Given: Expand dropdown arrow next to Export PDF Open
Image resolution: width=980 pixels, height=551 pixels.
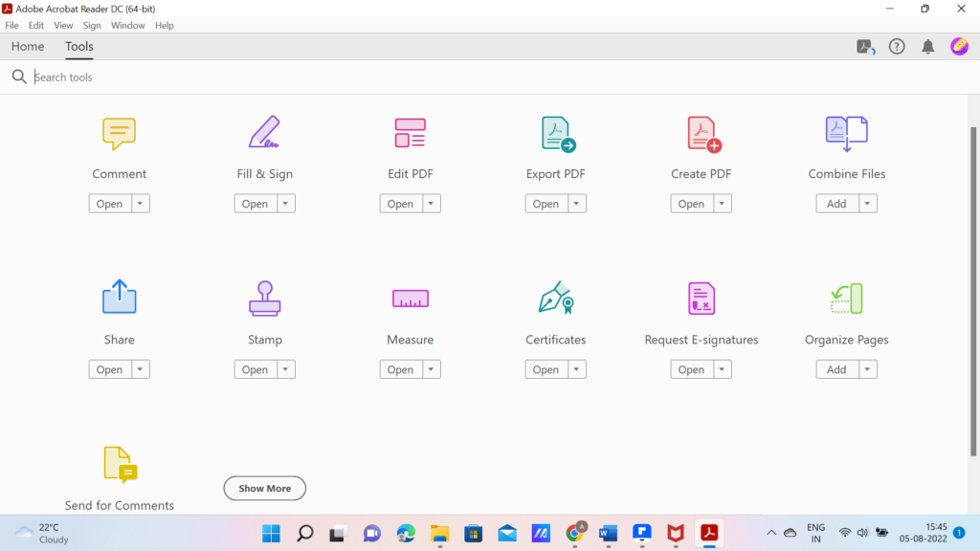Looking at the screenshot, I should tap(576, 204).
